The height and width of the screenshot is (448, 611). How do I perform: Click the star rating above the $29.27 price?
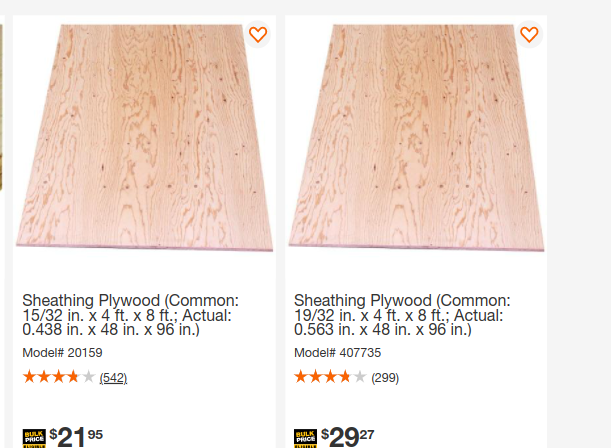[330, 377]
